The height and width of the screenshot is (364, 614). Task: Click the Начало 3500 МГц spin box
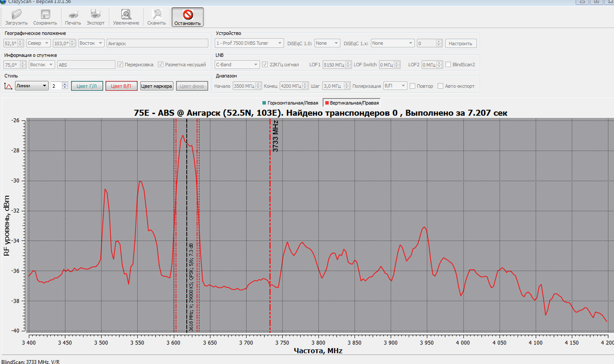[x=247, y=86]
